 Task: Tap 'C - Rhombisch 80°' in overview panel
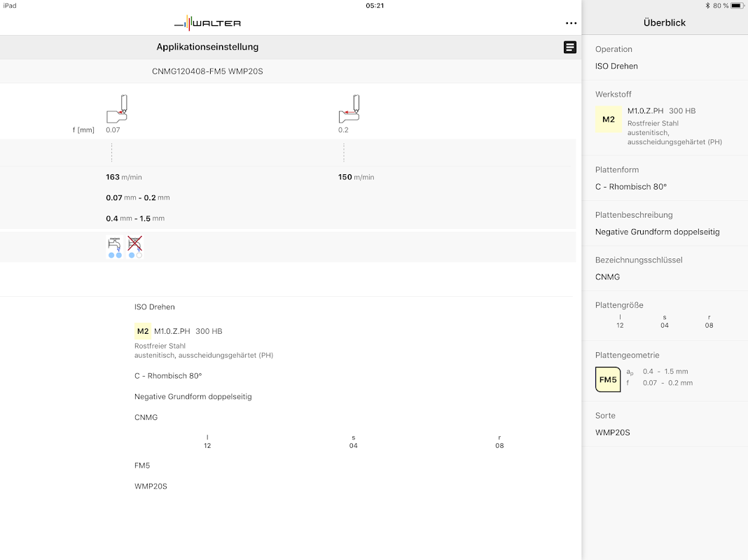(x=630, y=186)
